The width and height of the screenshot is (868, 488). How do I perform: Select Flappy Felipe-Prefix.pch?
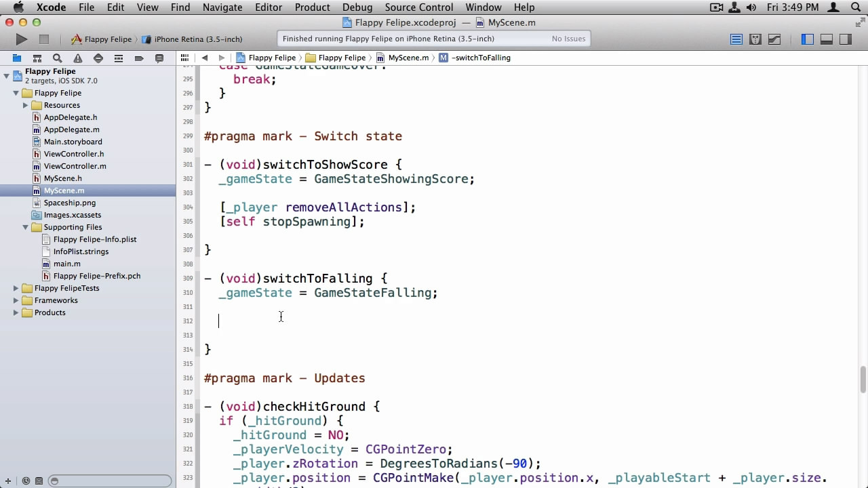[97, 276]
